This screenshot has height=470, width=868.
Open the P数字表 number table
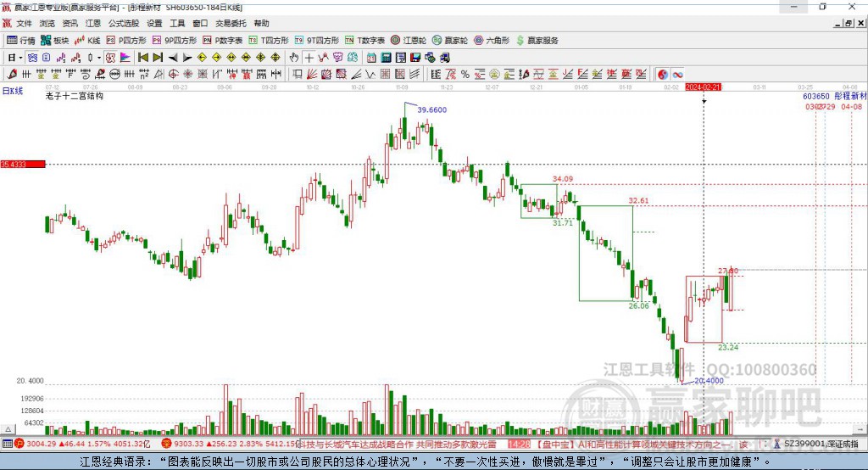[222, 41]
